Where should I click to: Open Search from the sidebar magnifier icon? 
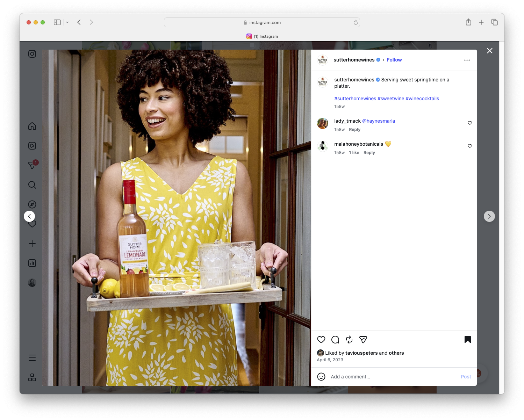[x=32, y=185]
